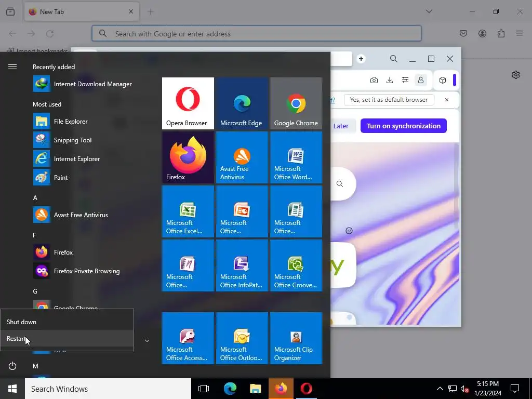This screenshot has height=399, width=532.
Task: Select Restart from the power menu
Action: point(67,339)
